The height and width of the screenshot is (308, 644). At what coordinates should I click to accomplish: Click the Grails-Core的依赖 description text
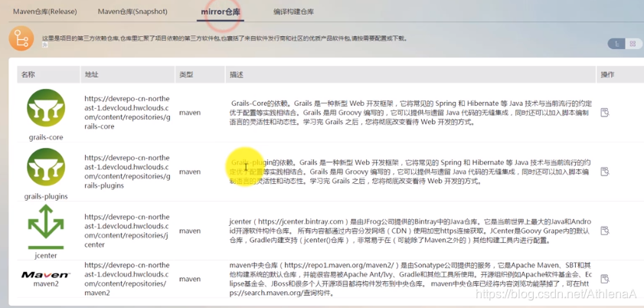click(x=410, y=113)
